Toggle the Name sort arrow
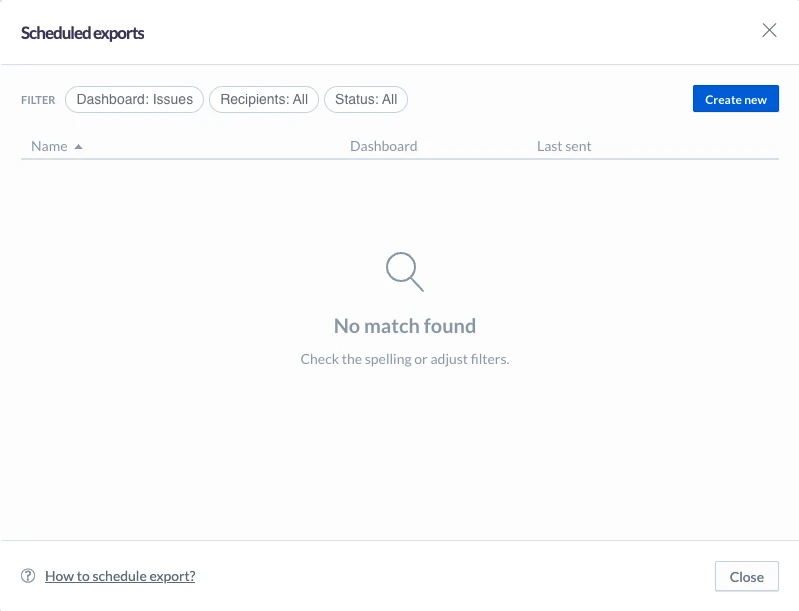The image size is (799, 611). coord(78,147)
